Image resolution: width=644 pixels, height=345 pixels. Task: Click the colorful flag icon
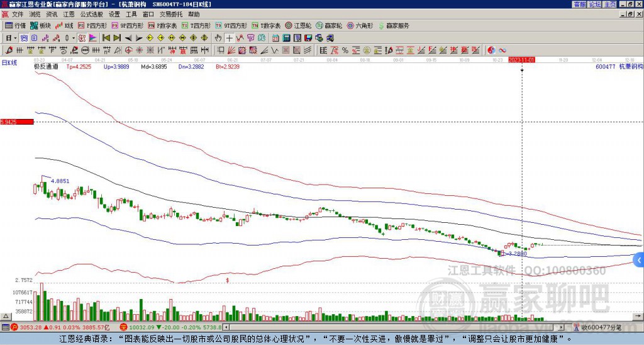click(x=93, y=38)
